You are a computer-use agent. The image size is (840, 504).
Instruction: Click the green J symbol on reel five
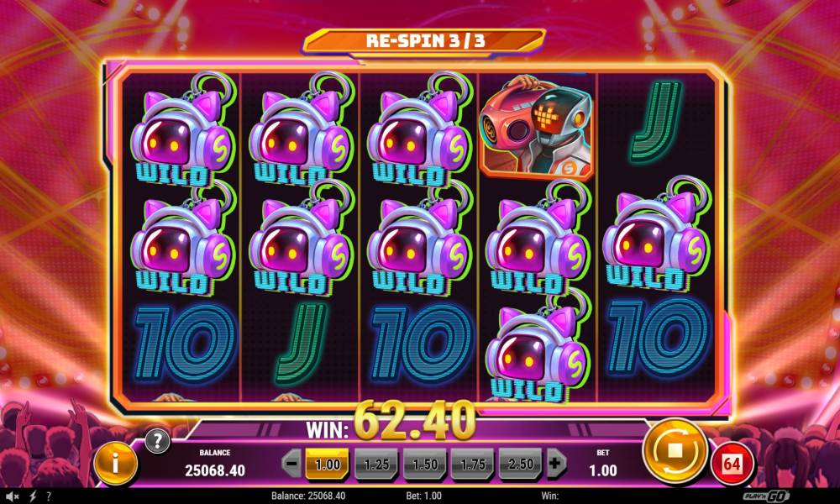(x=657, y=121)
